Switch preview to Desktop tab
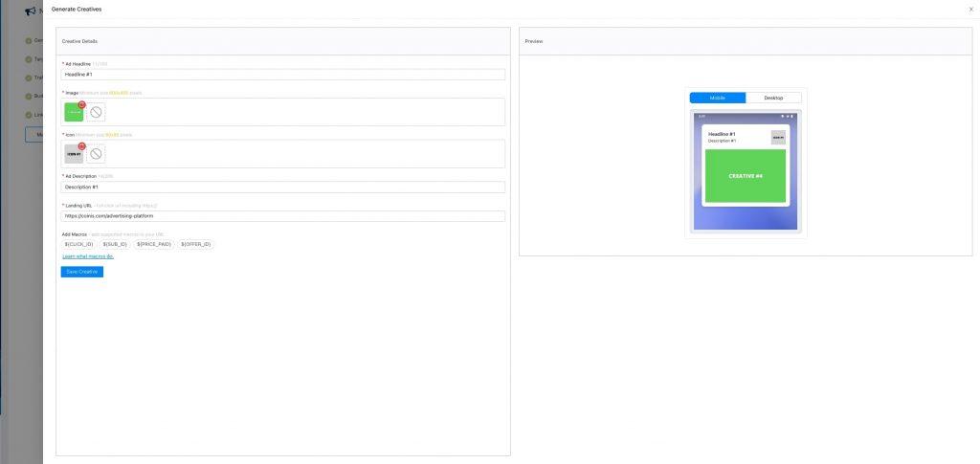 (x=773, y=98)
